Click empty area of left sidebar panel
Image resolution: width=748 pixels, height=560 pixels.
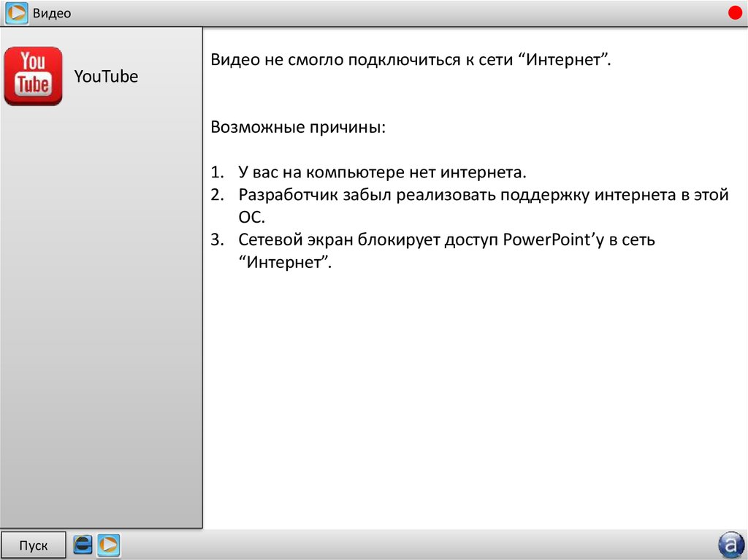[x=101, y=329]
